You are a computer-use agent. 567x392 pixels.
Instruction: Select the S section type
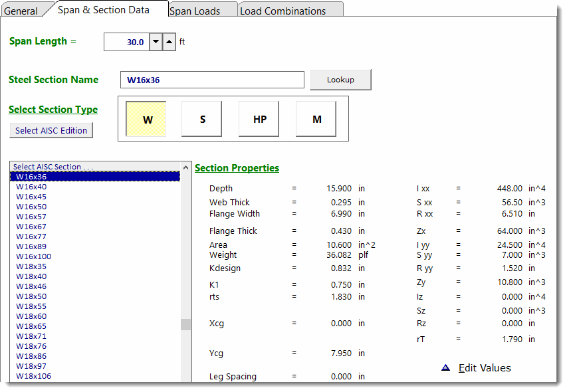[202, 120]
